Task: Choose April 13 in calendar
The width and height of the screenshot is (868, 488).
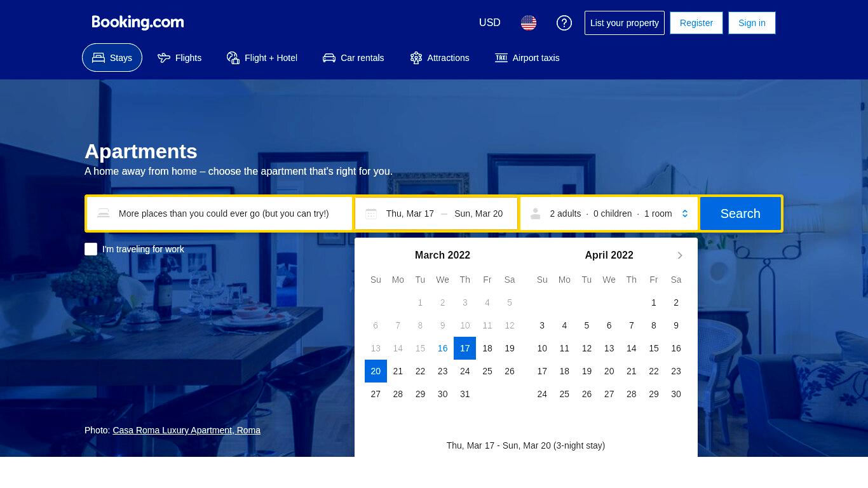Action: pos(609,348)
